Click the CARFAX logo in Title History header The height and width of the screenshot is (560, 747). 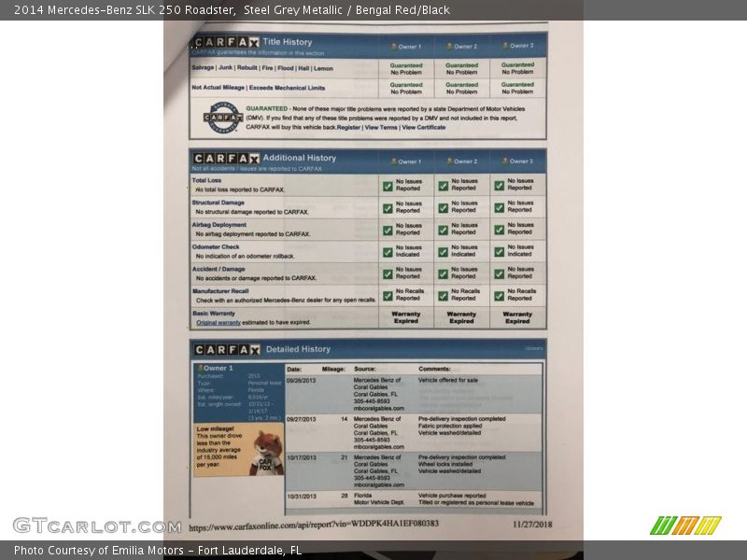(x=226, y=42)
